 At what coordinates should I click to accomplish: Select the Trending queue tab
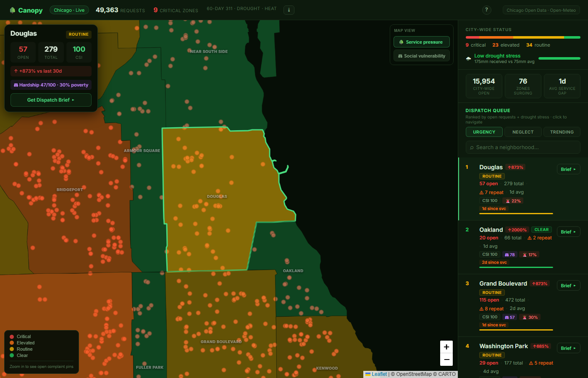[562, 132]
